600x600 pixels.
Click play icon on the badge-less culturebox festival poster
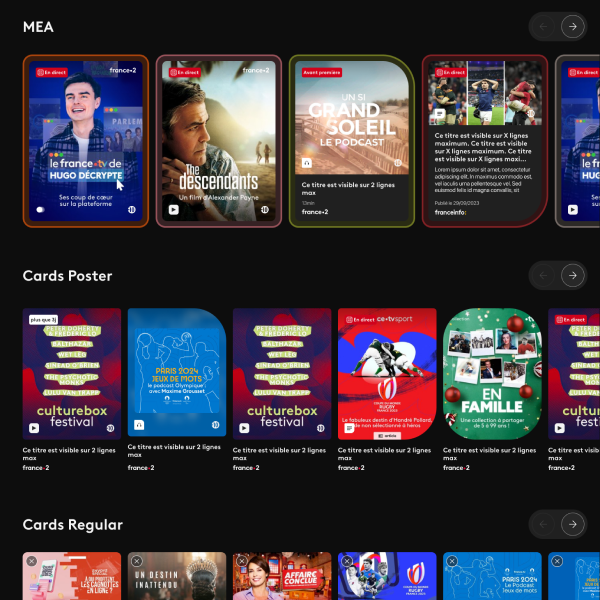click(244, 428)
